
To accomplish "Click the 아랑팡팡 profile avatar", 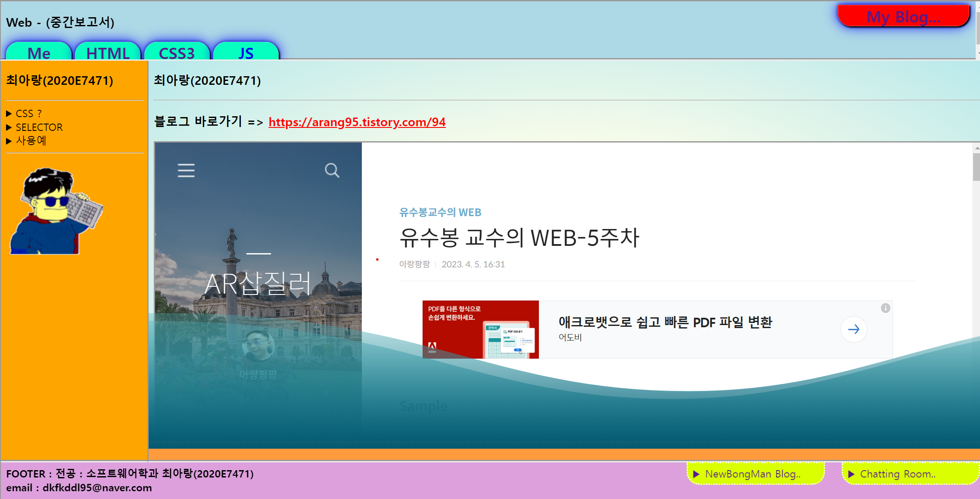I will (258, 345).
